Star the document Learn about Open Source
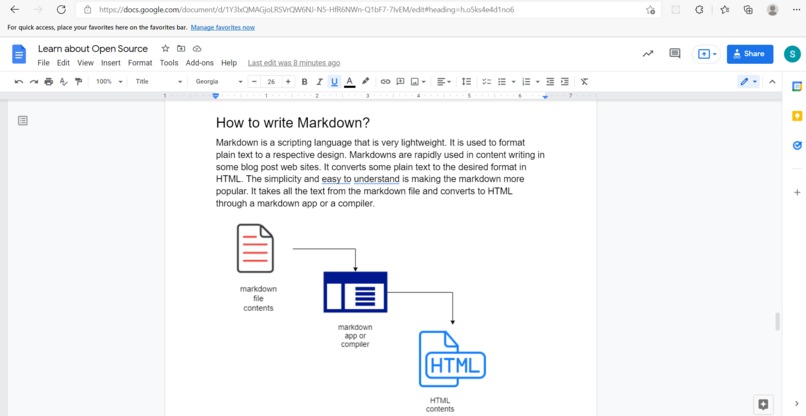 [165, 48]
